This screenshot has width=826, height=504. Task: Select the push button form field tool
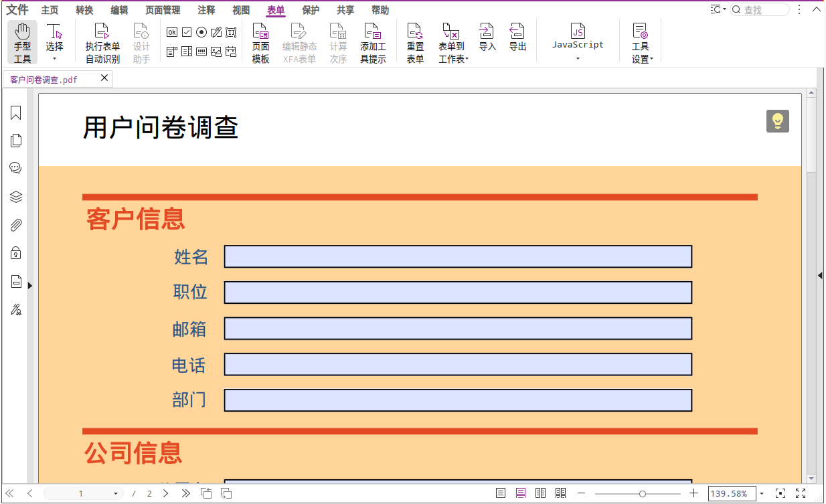tap(172, 31)
